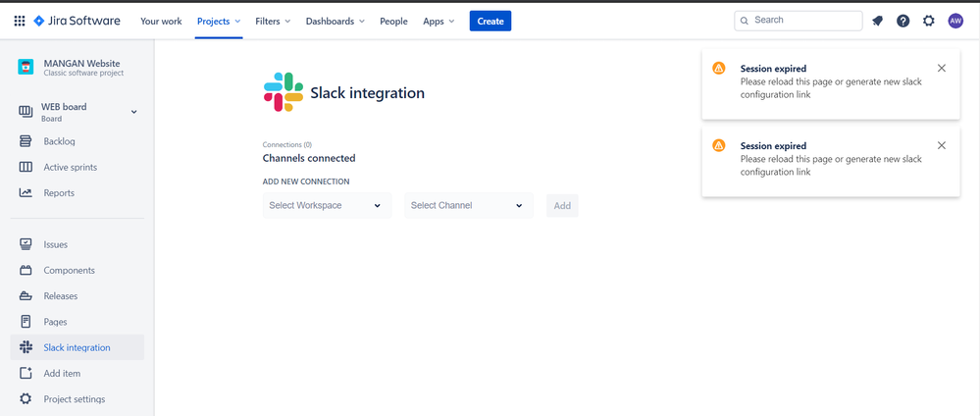Open the Filters dropdown menu
This screenshot has height=416, width=980.
(273, 22)
